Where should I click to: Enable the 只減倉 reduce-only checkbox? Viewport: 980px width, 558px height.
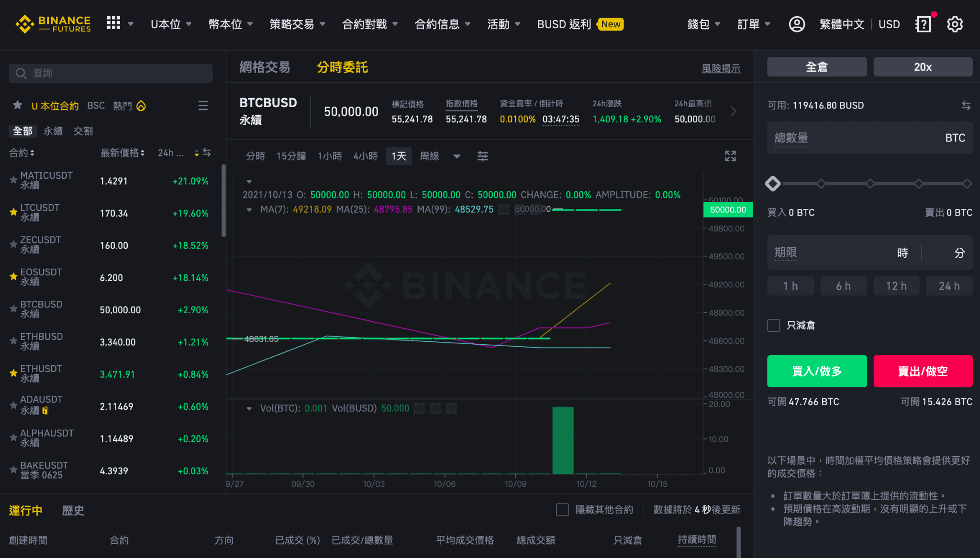click(x=774, y=325)
